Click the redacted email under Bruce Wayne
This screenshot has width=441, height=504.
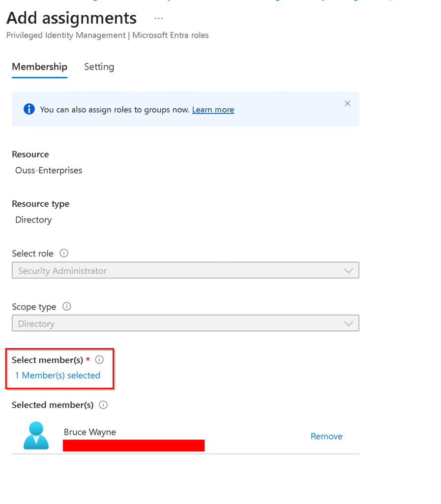tap(133, 445)
